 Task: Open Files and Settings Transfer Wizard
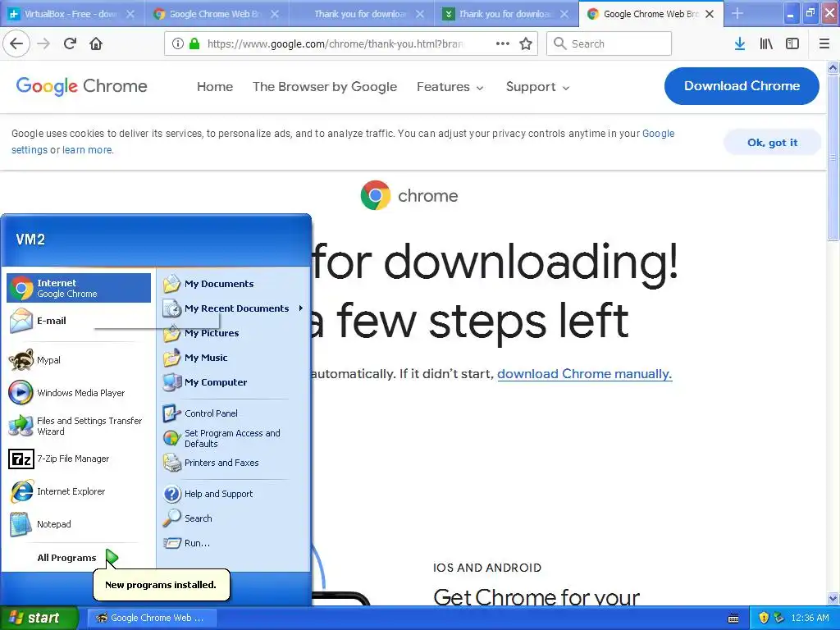[x=79, y=426]
